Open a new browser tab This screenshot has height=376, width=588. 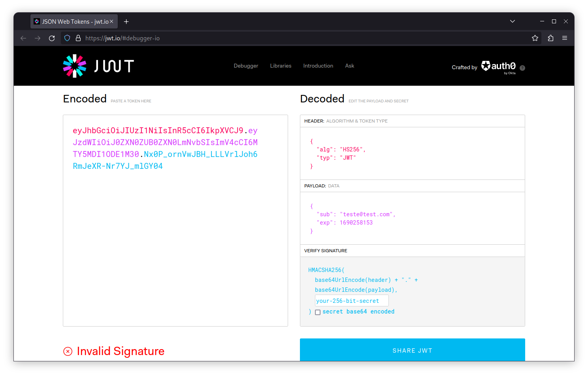(126, 22)
